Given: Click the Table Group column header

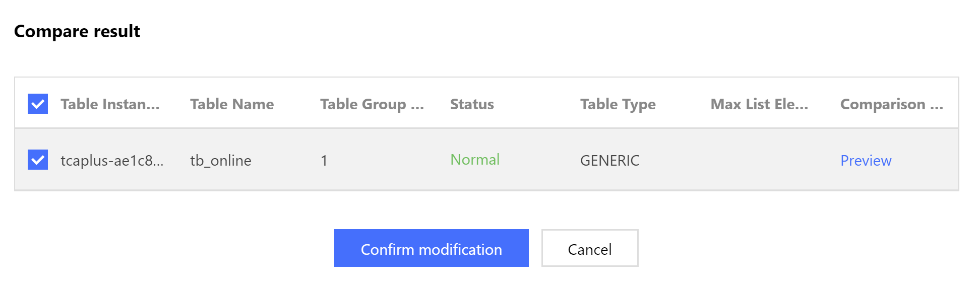Looking at the screenshot, I should [372, 104].
